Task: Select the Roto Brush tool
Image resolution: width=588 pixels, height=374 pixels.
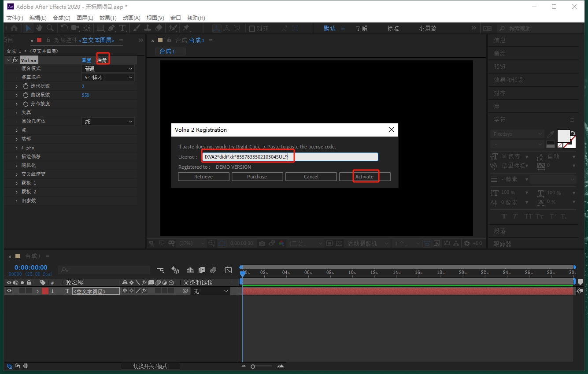Action: point(173,28)
